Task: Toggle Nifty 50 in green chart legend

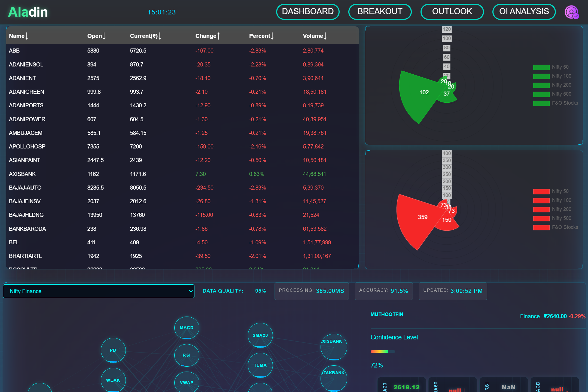Action: point(551,67)
